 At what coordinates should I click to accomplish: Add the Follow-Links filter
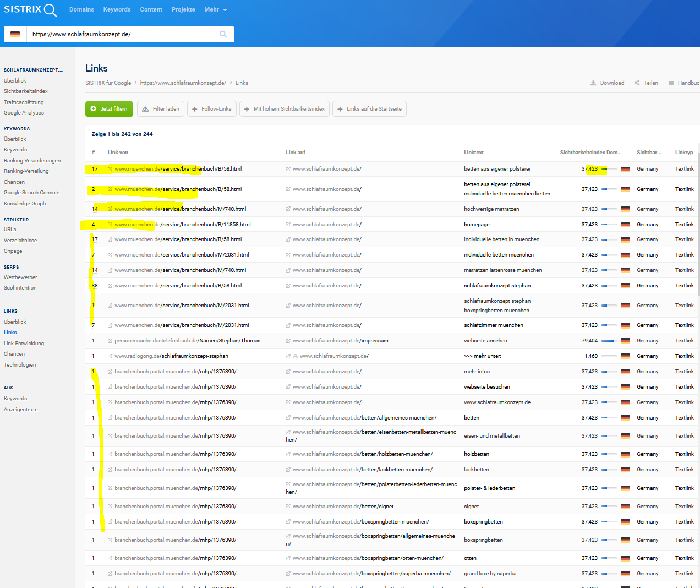click(x=212, y=109)
